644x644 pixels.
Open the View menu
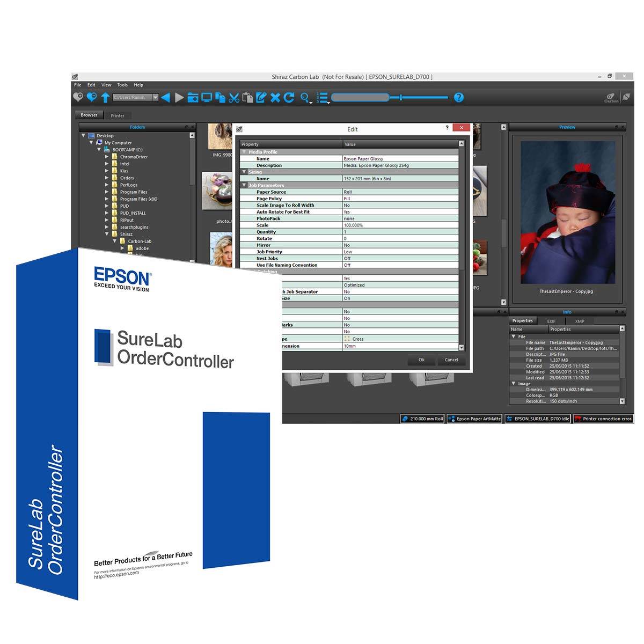(106, 85)
